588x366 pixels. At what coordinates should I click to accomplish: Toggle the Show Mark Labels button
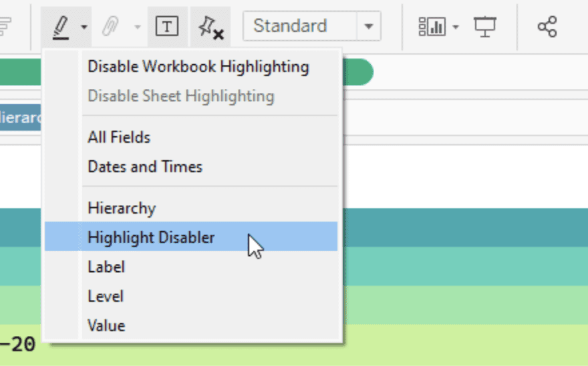(x=167, y=27)
